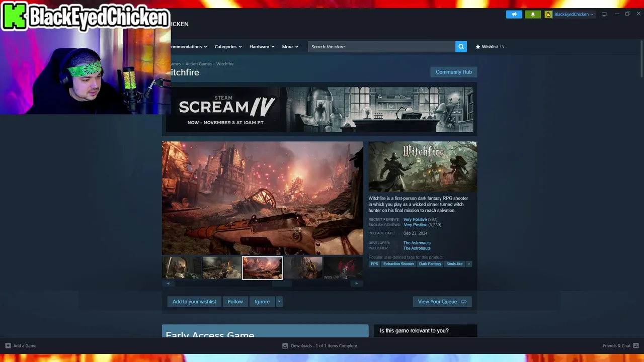This screenshot has height=362, width=644.
Task: Click the Wishlist star icon
Action: 478,47
